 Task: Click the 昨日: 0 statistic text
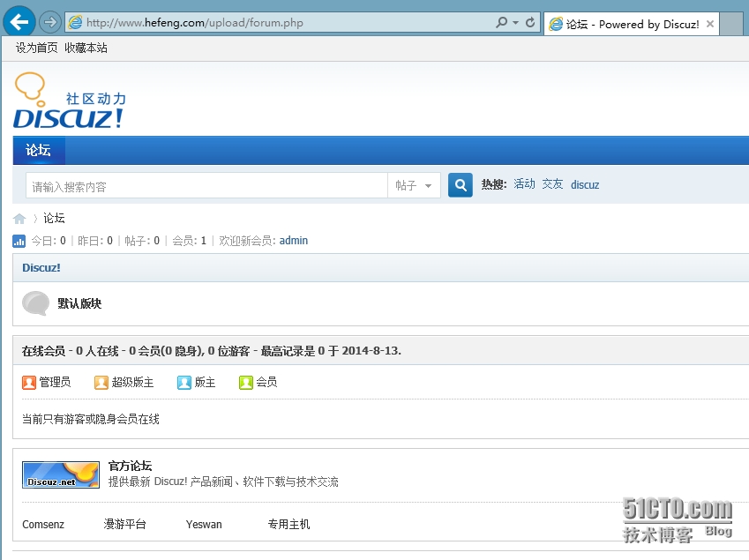pos(95,241)
